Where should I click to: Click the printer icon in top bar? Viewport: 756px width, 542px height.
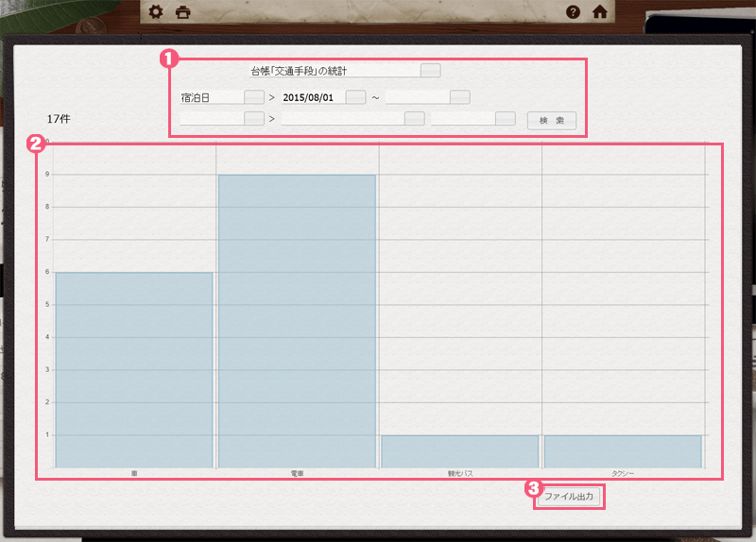pyautogui.click(x=183, y=12)
